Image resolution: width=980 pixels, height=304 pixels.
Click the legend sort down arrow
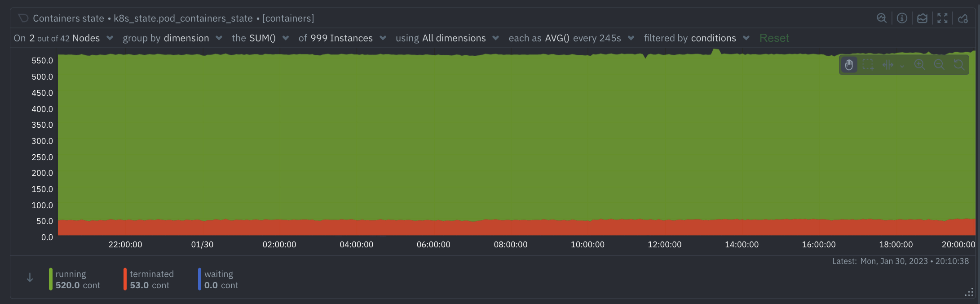pos(30,278)
